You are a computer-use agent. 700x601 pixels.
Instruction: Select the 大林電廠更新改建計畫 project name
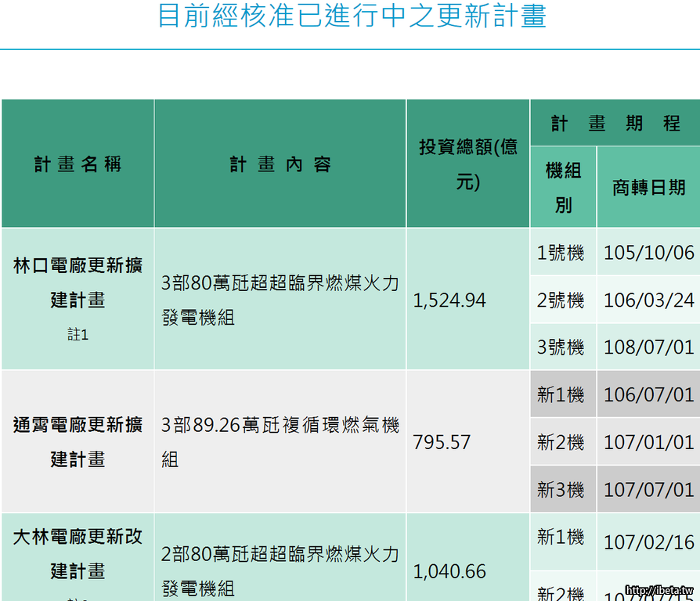(78, 554)
